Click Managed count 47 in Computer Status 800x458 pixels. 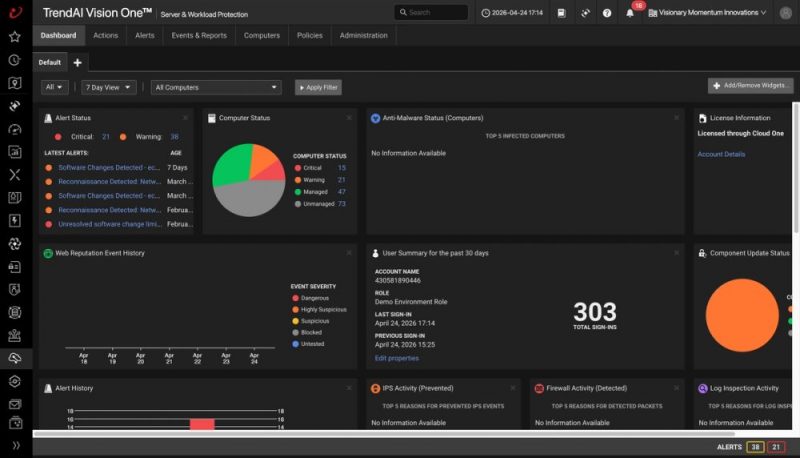[341, 192]
